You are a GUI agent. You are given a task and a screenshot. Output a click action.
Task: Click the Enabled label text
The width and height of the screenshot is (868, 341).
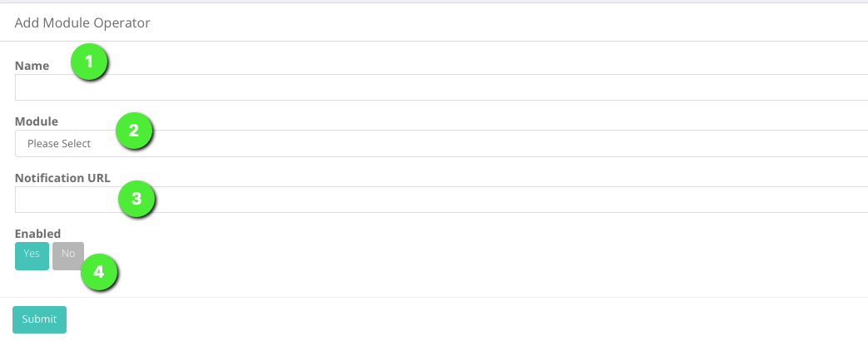coord(37,233)
